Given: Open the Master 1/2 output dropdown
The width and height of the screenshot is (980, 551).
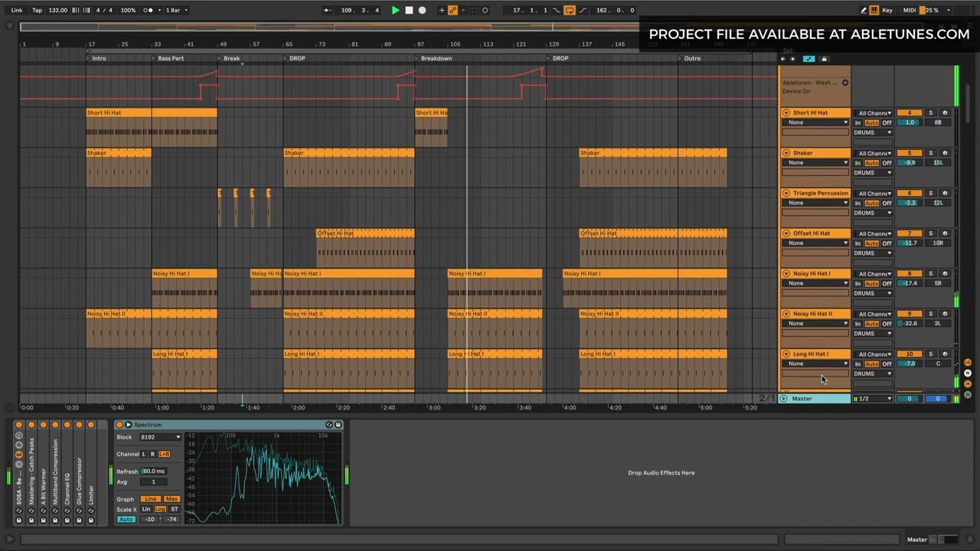Looking at the screenshot, I should pos(874,399).
